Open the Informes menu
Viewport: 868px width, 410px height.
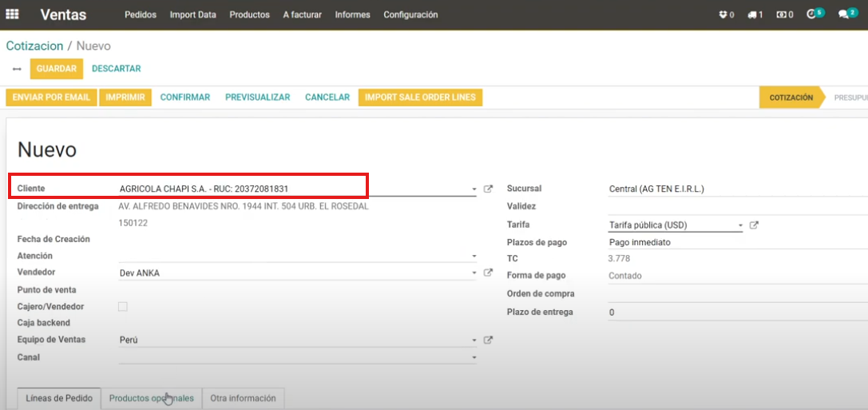(352, 14)
